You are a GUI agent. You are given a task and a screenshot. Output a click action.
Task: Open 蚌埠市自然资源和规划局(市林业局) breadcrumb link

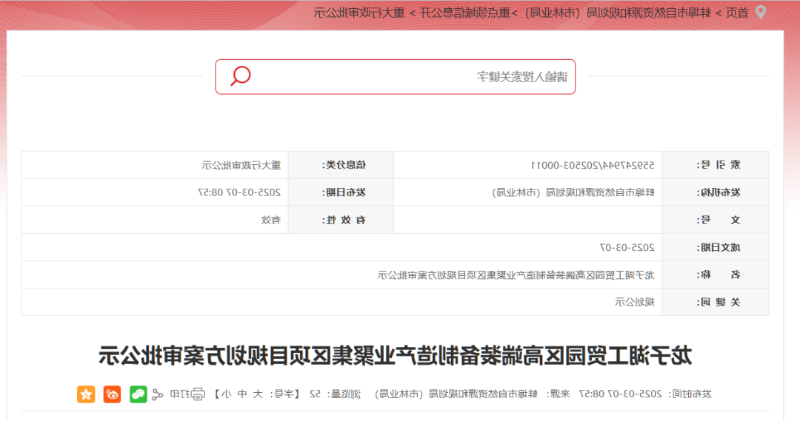tap(617, 13)
